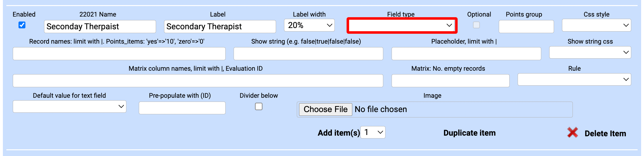Focus the Record names input field

(119, 54)
